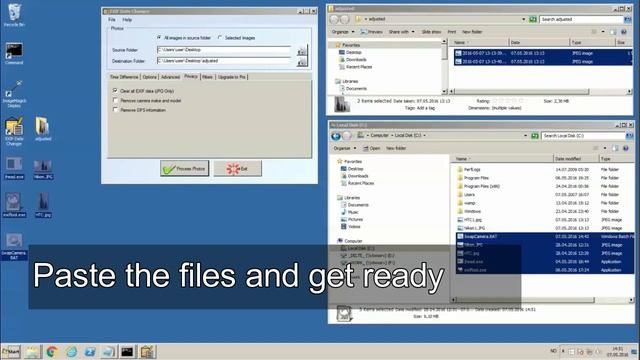Screen dimensions: 640x360
Task: Click New folder in adjusted window
Action: [472, 32]
